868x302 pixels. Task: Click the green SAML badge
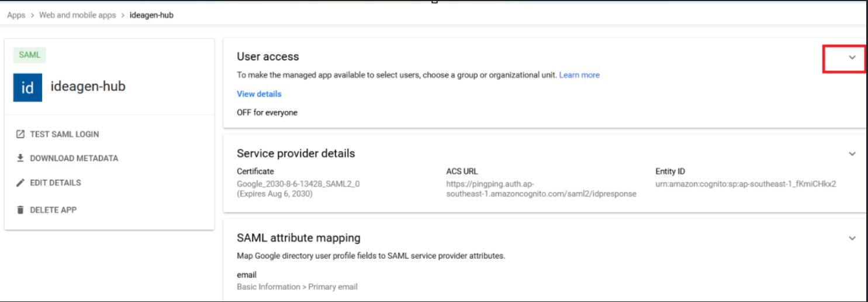[30, 55]
